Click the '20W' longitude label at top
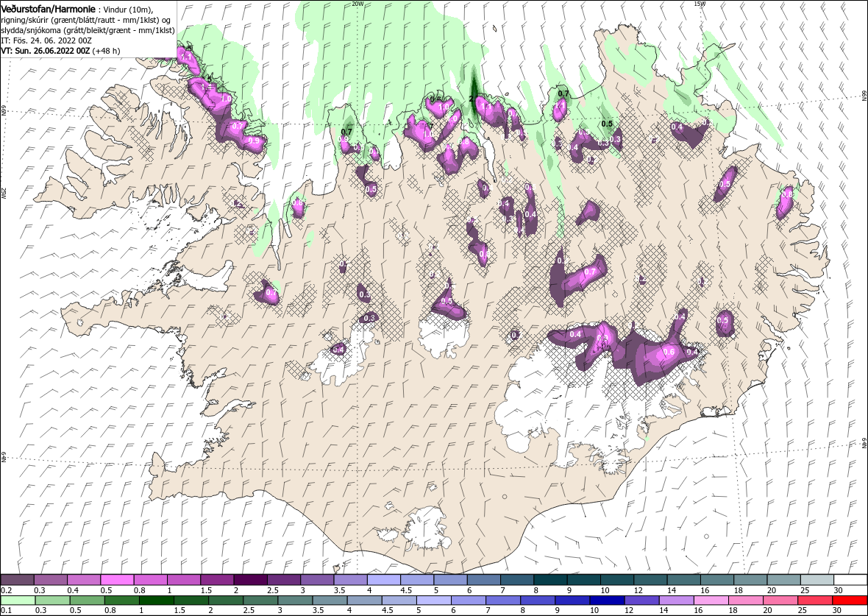Screen dimensions: 868x616 [358, 4]
